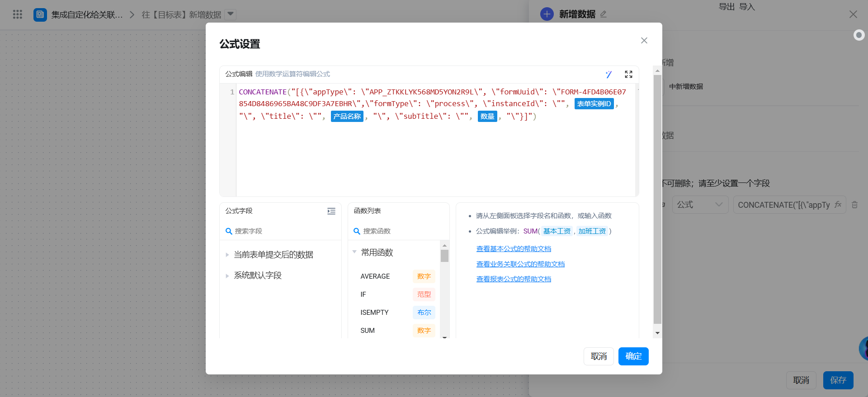Open the app launcher grid icon
Screen dimensions: 868x397
[x=18, y=14]
